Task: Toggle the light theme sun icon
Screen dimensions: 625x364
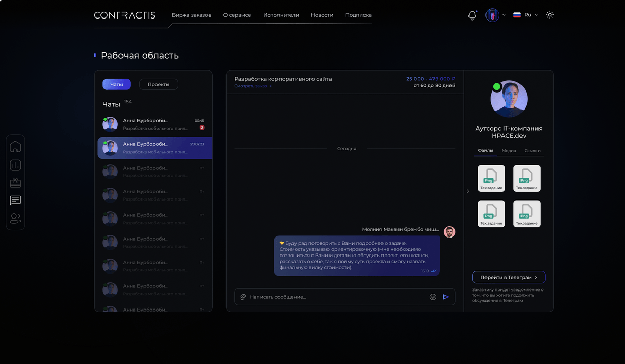Action: [x=550, y=15]
